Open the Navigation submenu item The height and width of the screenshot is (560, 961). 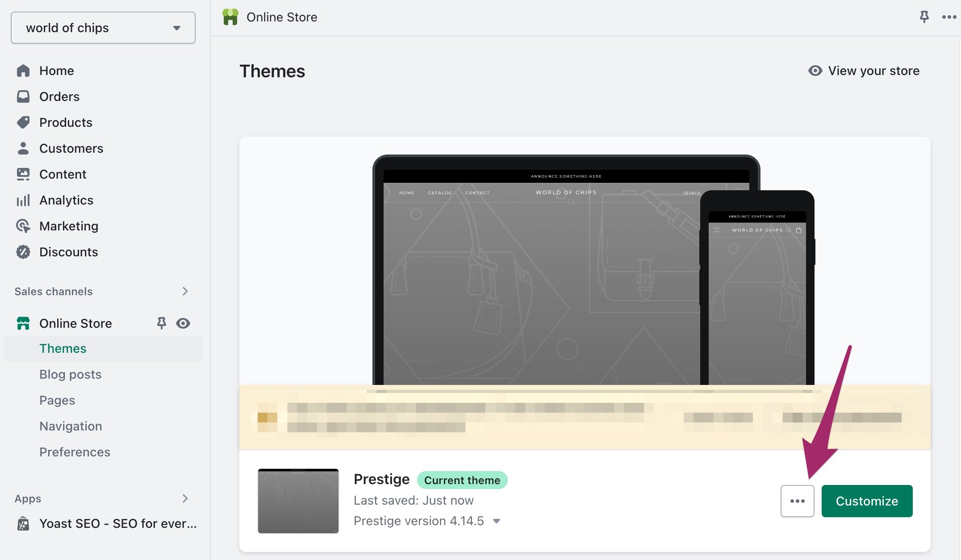click(x=71, y=426)
